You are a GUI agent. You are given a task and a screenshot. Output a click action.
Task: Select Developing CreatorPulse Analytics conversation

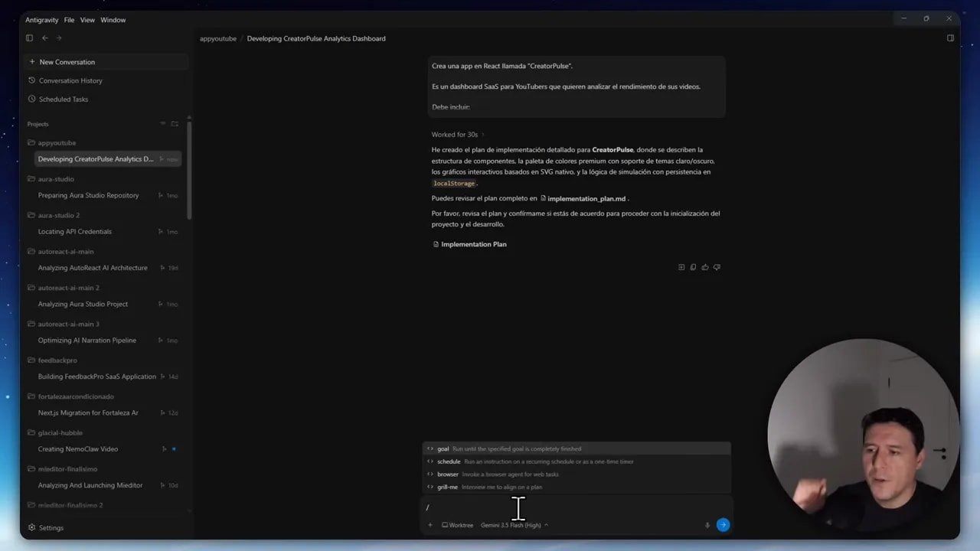coord(108,159)
